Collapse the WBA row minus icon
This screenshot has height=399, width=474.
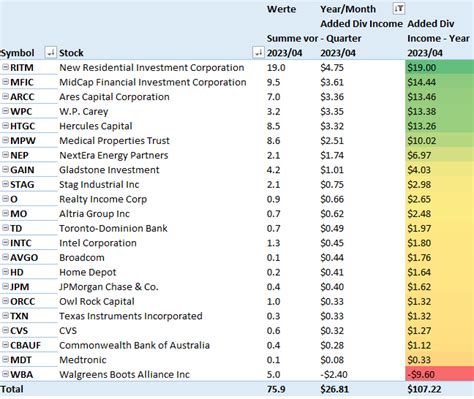click(x=5, y=374)
